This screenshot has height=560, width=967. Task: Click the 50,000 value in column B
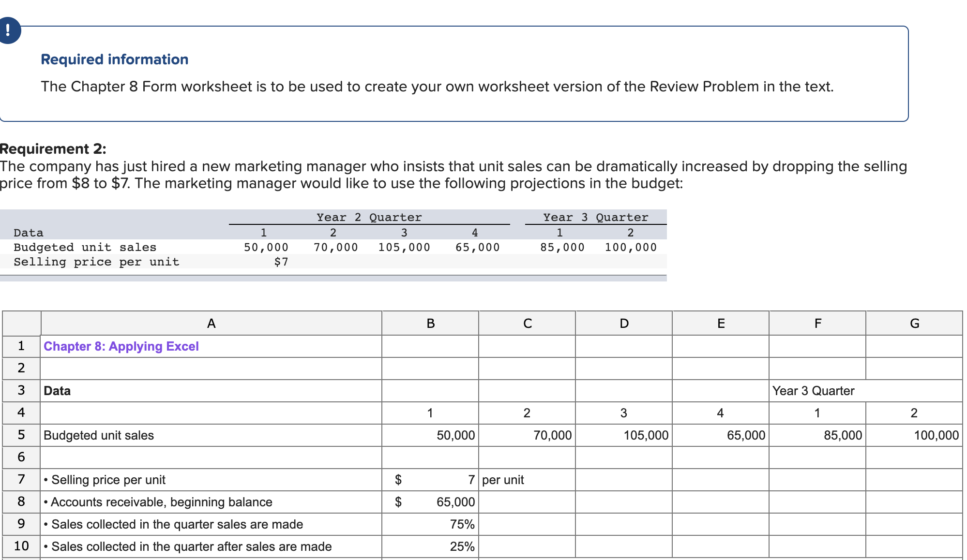455,435
